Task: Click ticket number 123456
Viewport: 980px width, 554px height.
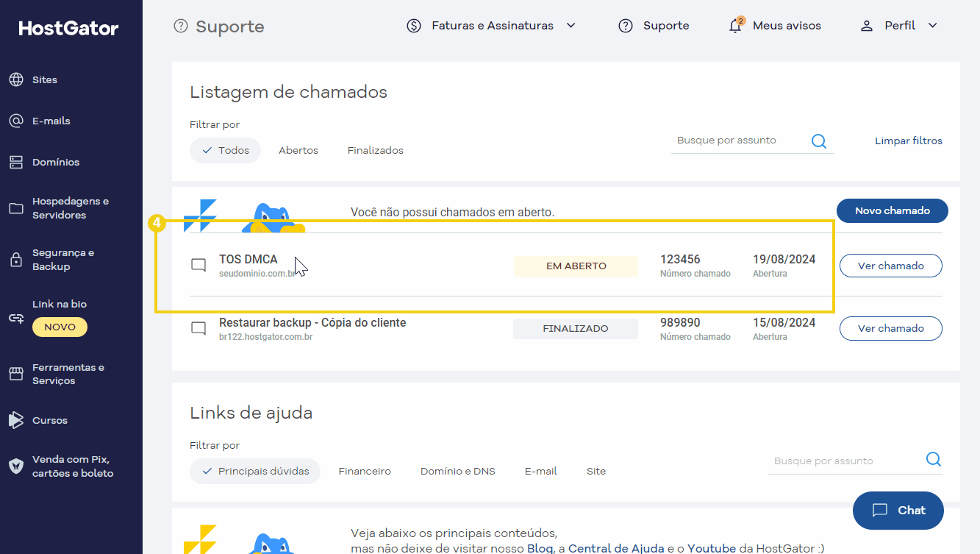Action: click(680, 259)
